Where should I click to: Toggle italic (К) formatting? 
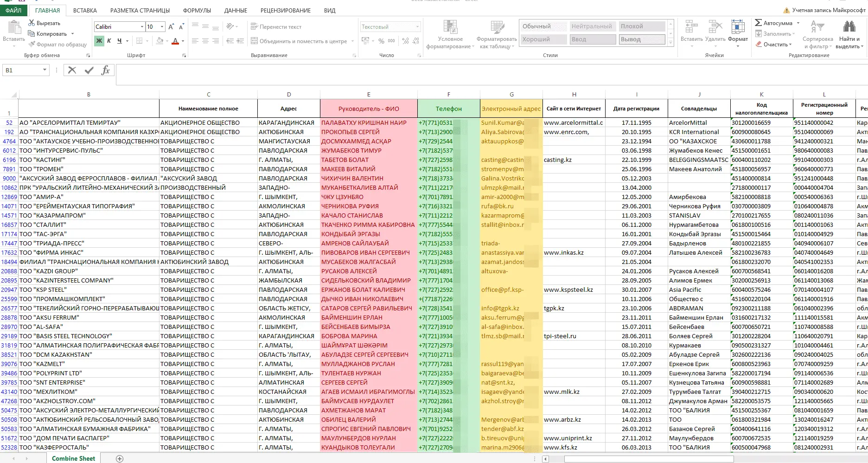109,41
